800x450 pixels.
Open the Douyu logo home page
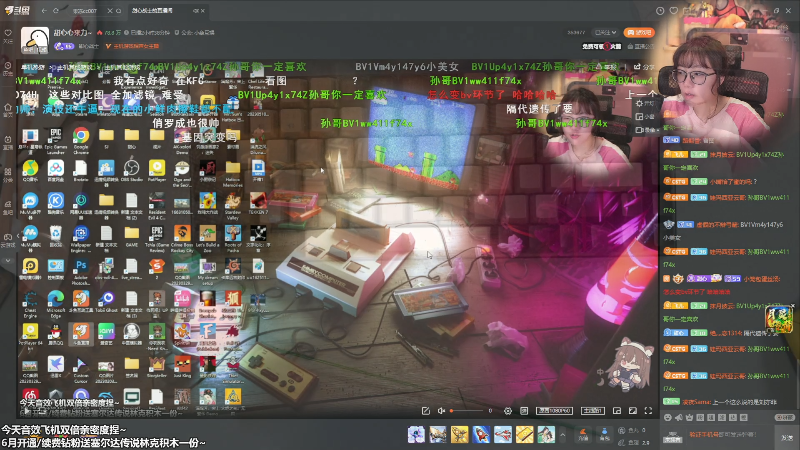point(17,10)
